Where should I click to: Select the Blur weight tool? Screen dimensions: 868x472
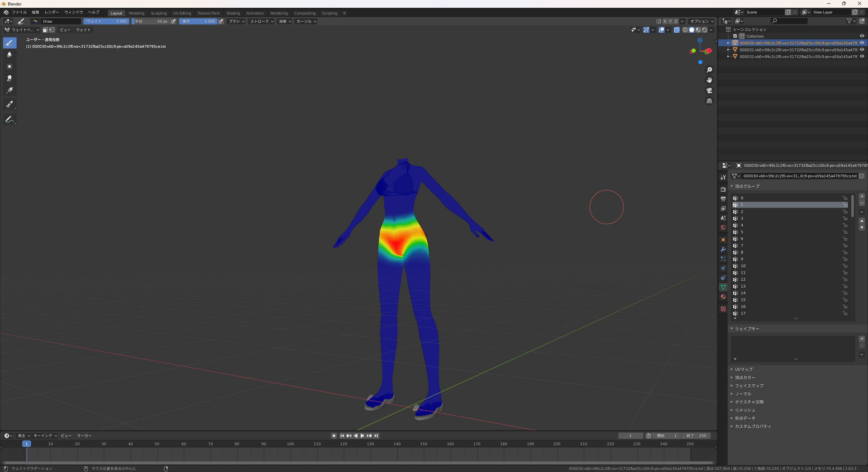[x=9, y=55]
